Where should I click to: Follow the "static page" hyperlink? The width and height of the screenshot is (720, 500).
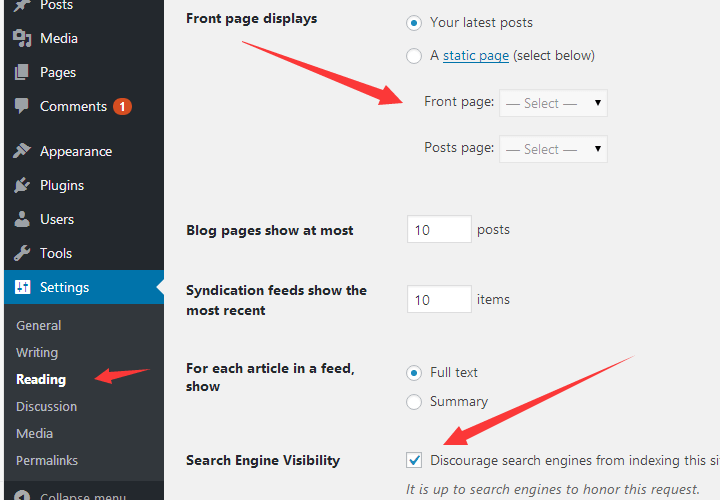click(x=476, y=56)
